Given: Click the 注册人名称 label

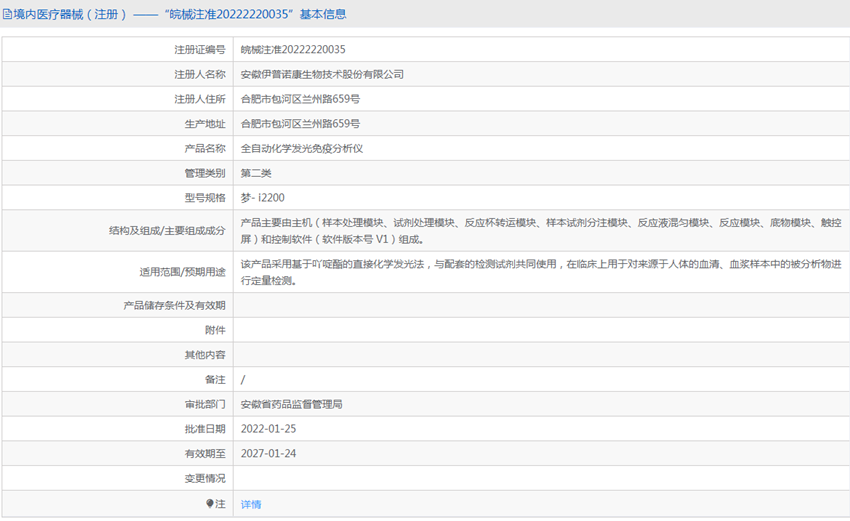Looking at the screenshot, I should [199, 75].
